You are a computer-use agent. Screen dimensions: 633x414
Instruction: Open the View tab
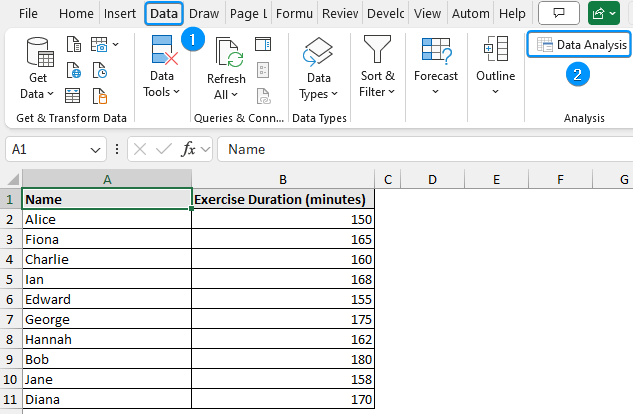click(x=427, y=14)
